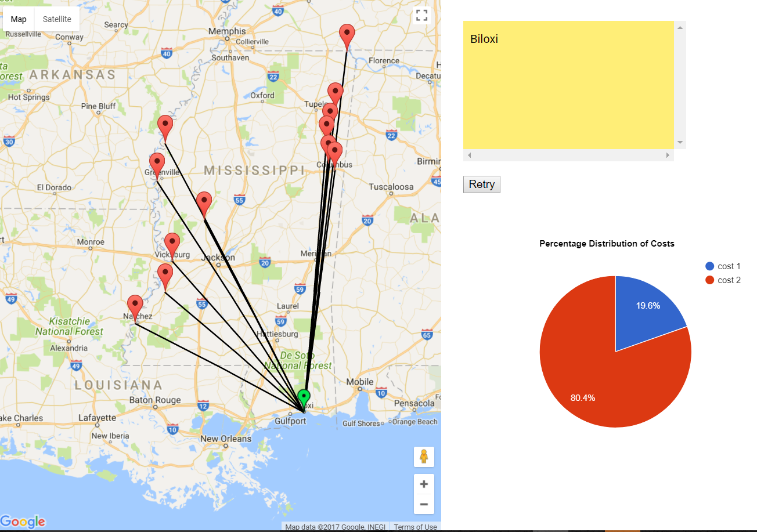Zoom out using the minus control
The height and width of the screenshot is (532, 757).
pos(424,504)
